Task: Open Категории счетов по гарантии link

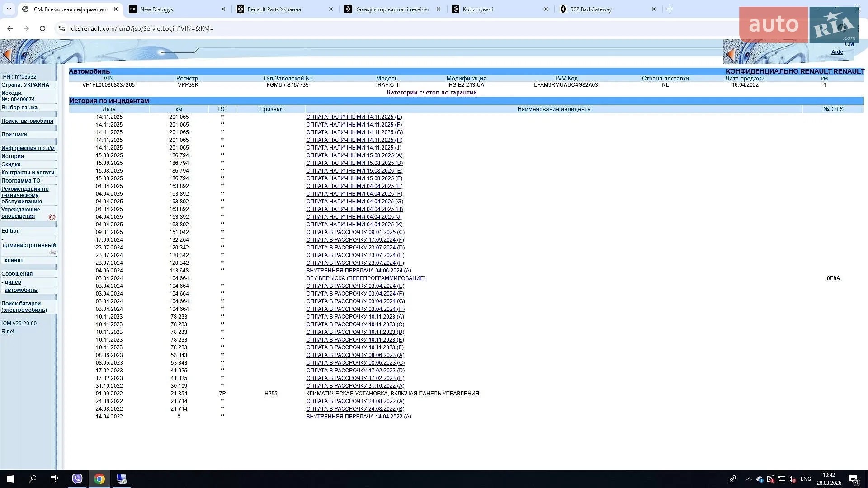Action: click(x=432, y=93)
